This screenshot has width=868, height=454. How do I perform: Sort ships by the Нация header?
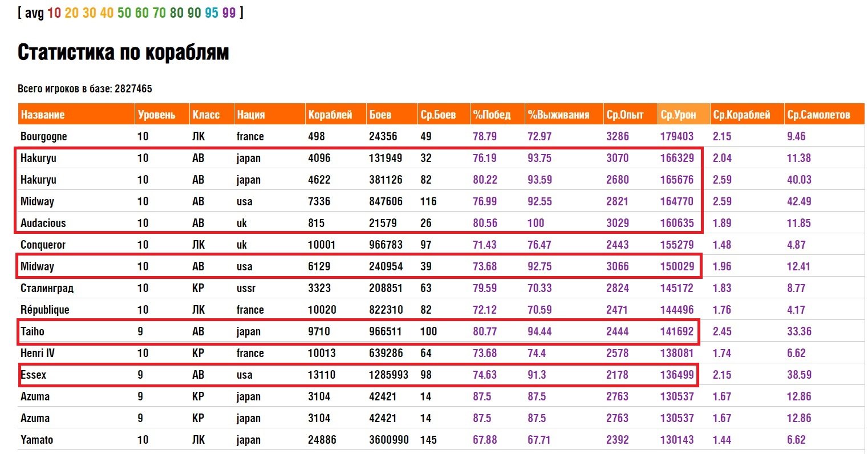(251, 115)
